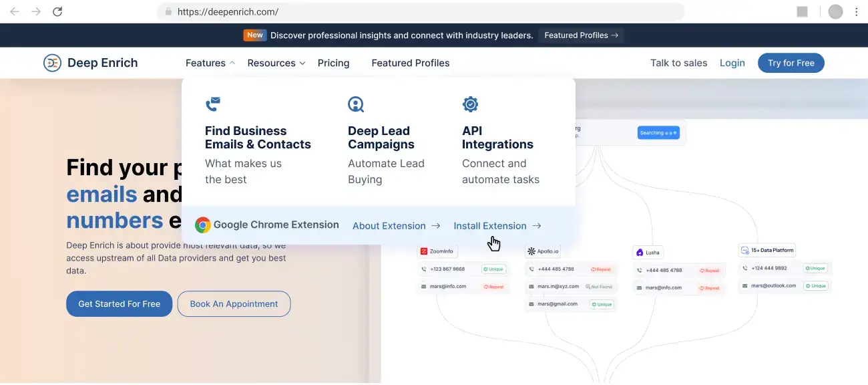Reload the page with browser refresh icon
The width and height of the screenshot is (868, 385).
point(57,11)
